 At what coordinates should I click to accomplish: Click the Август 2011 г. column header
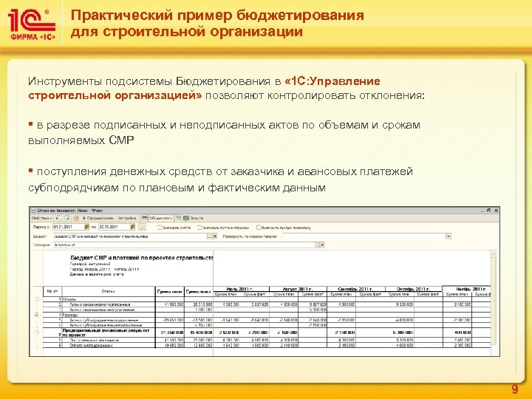tap(299, 289)
